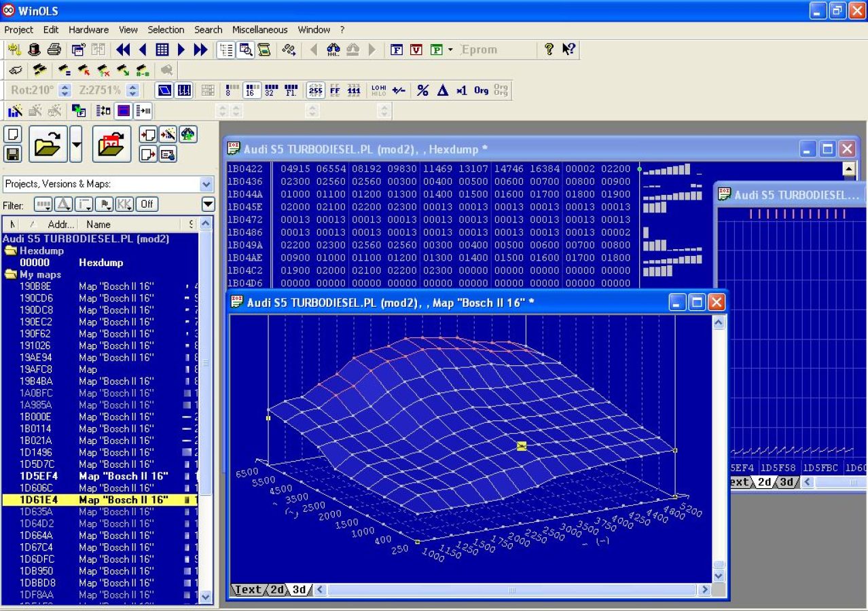Toggle the magnifier preview window button
Image resolution: width=868 pixels, height=611 pixels.
[x=245, y=50]
